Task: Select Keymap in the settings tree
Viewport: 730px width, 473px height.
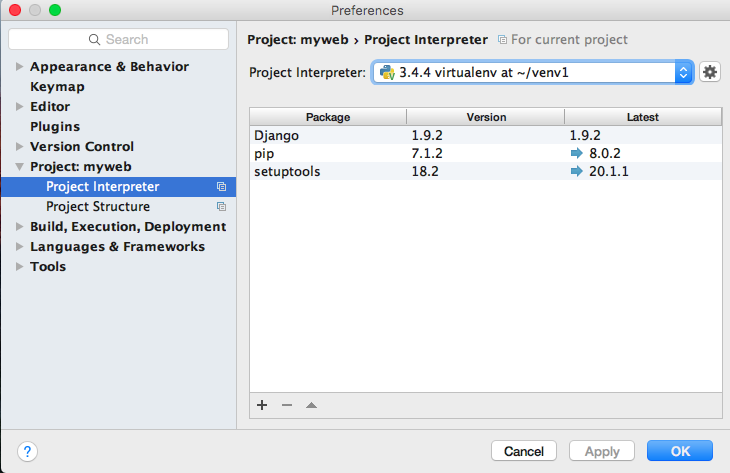Action: (57, 87)
